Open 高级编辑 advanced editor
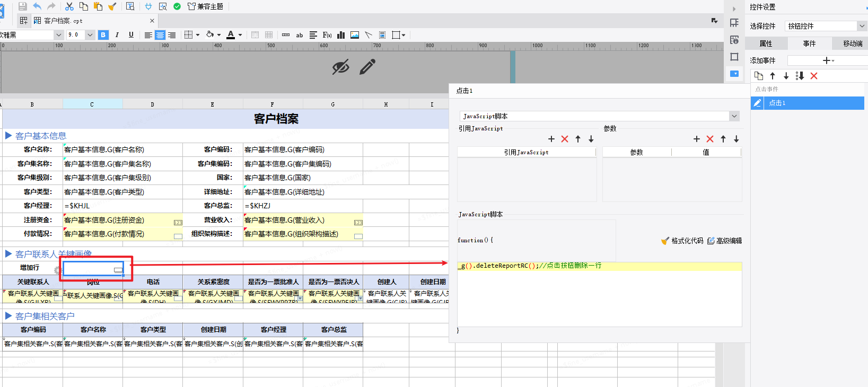 tap(725, 241)
